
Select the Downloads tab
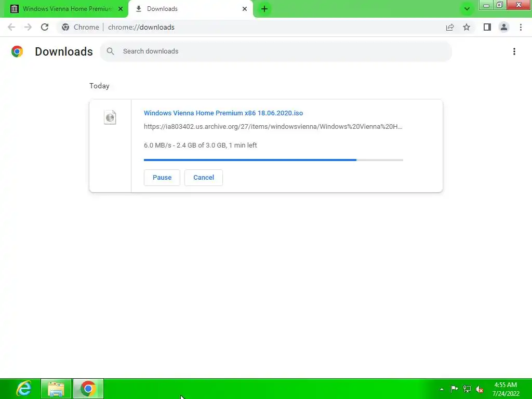pyautogui.click(x=191, y=9)
